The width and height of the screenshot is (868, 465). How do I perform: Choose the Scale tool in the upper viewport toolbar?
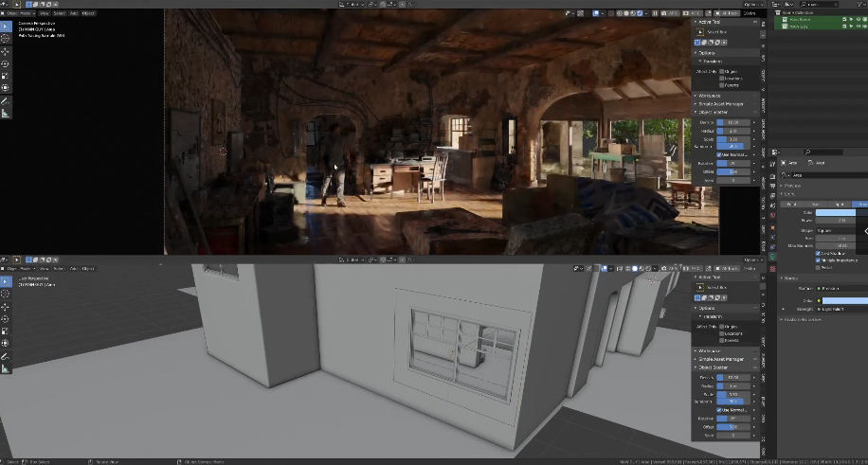click(x=6, y=76)
